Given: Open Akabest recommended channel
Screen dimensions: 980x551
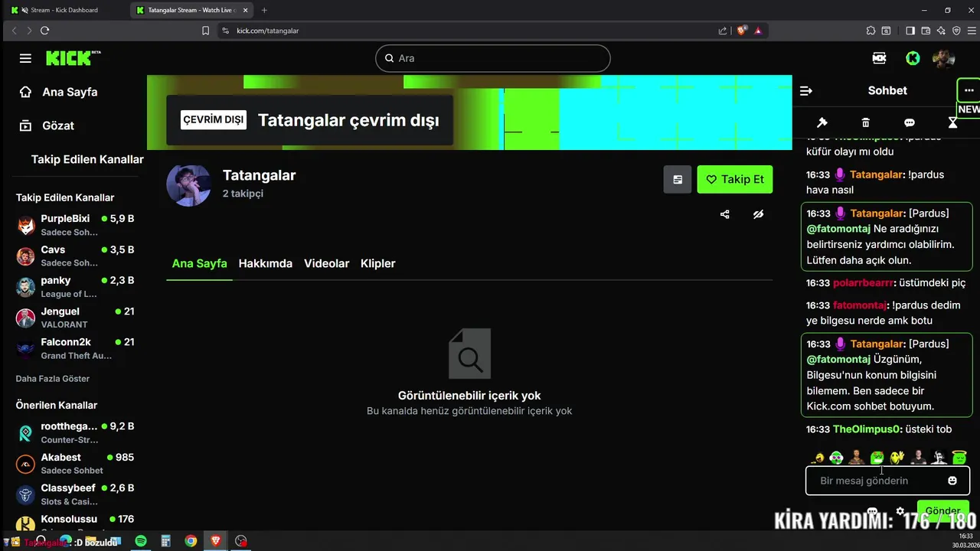Looking at the screenshot, I should 75,464.
